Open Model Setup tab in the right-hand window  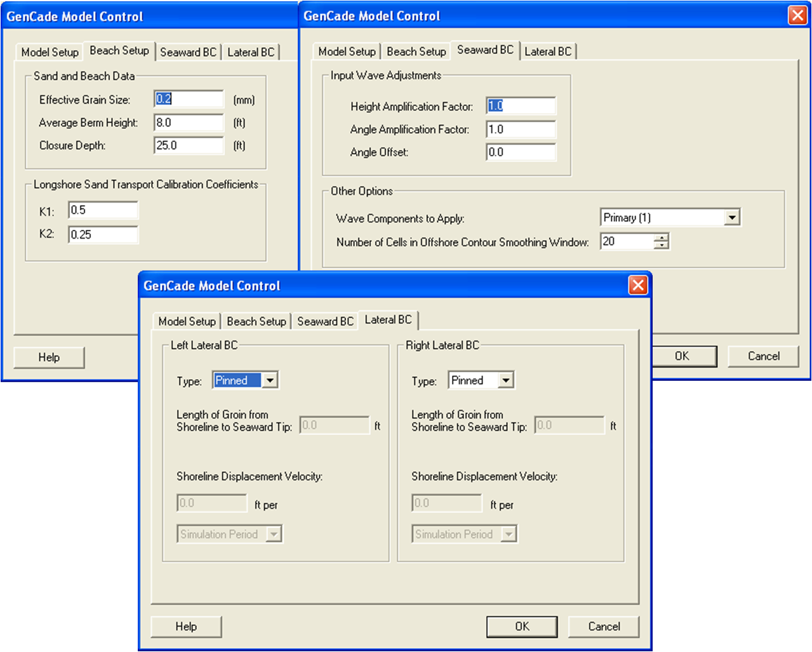pyautogui.click(x=347, y=51)
